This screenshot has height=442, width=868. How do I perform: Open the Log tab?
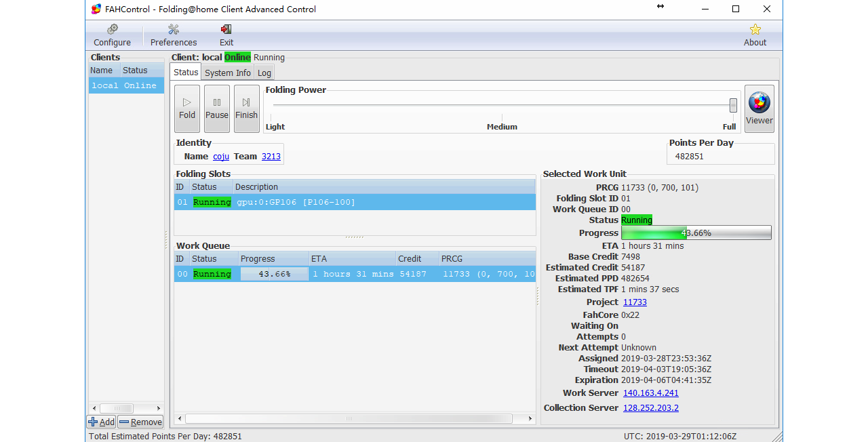coord(264,73)
